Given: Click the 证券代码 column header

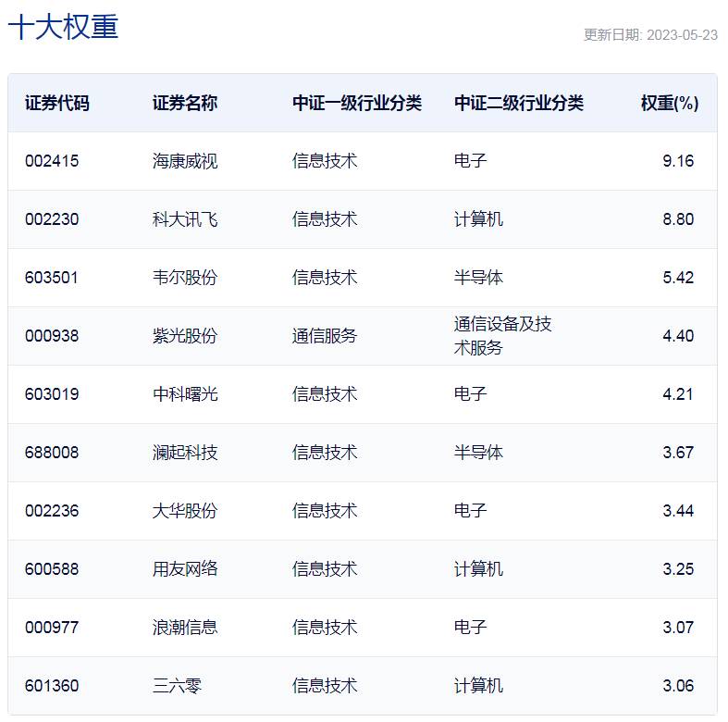Looking at the screenshot, I should [57, 103].
